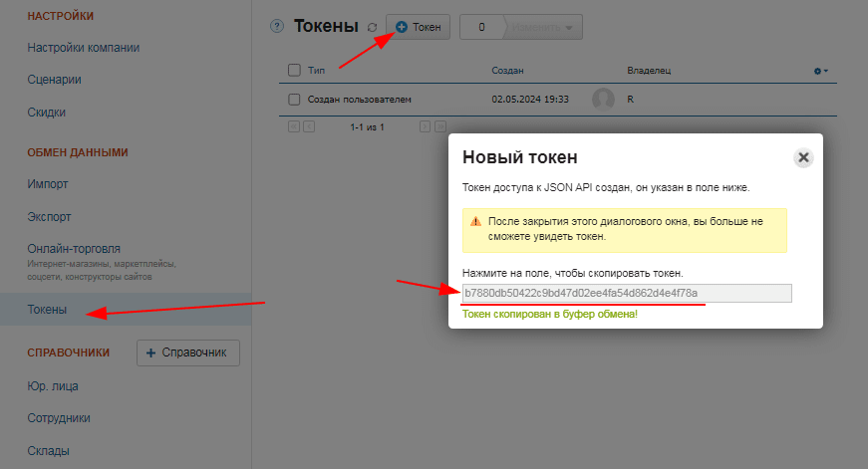Screen dimensions: 868x469
Task: Click the token field to copy the token
Action: [x=627, y=293]
